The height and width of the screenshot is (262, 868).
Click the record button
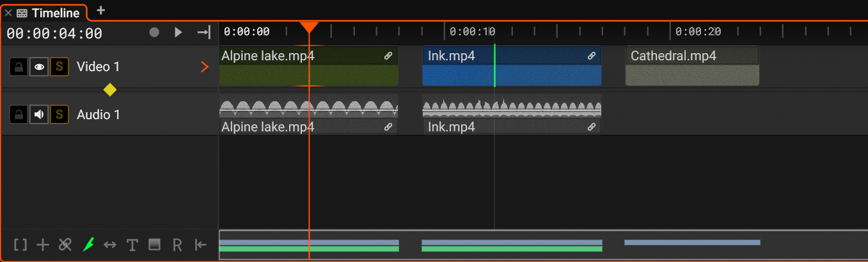pyautogui.click(x=154, y=32)
